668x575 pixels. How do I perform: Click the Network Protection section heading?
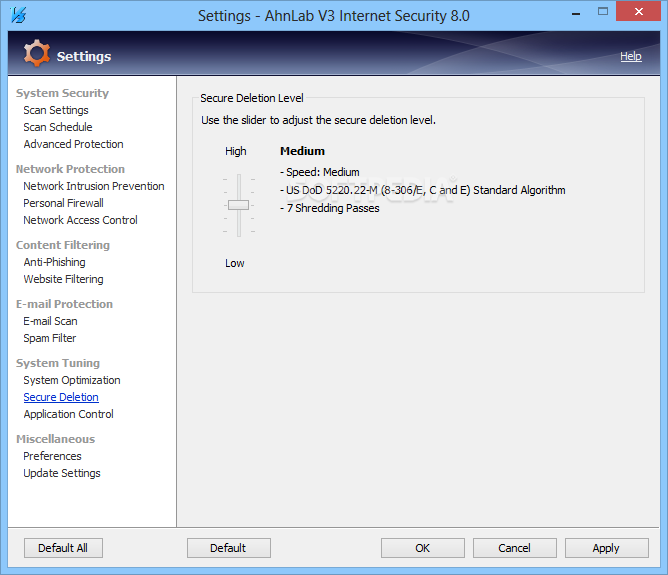[x=70, y=169]
